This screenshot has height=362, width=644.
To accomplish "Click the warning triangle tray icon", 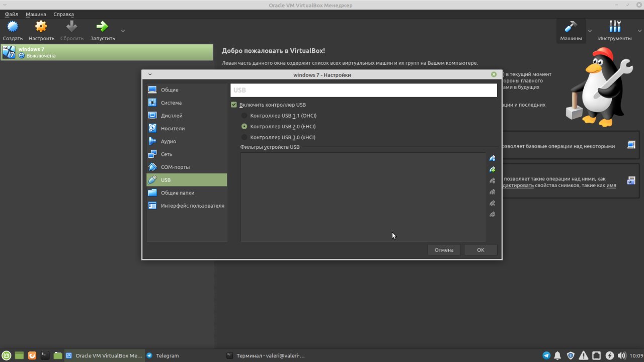I will pos(584,355).
